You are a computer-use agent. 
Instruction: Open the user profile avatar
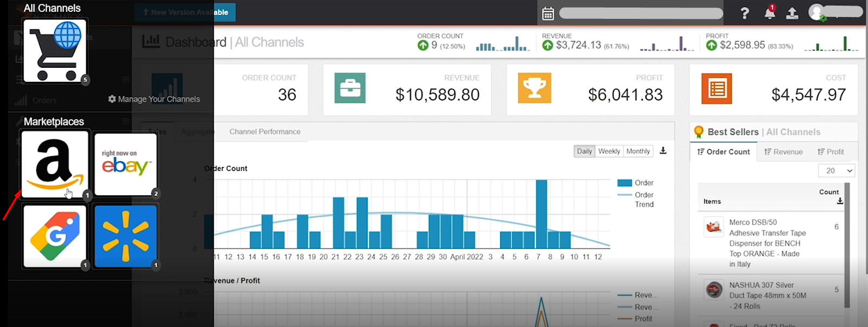point(817,12)
